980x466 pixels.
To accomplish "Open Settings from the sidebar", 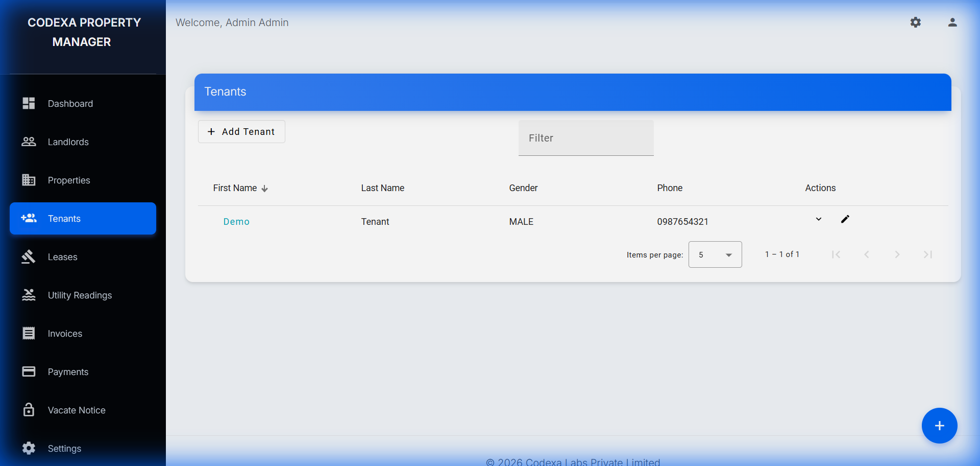I will pyautogui.click(x=64, y=449).
